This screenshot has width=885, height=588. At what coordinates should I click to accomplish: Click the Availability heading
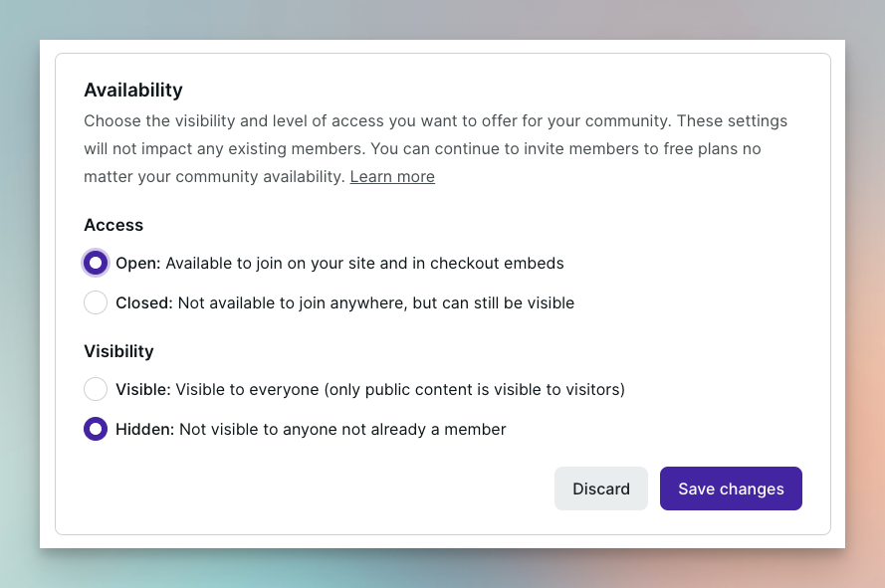click(133, 91)
